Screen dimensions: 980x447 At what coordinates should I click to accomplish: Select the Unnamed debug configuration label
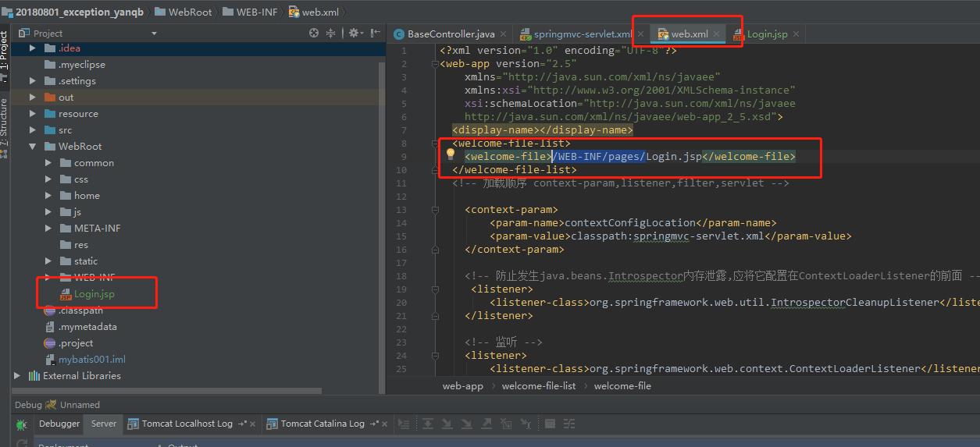pyautogui.click(x=80, y=405)
